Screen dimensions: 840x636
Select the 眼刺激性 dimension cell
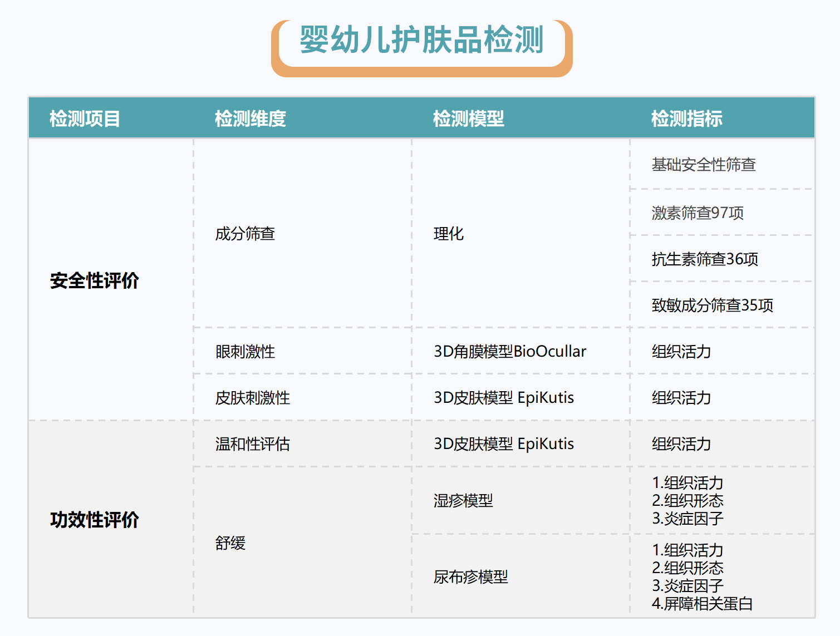click(245, 352)
